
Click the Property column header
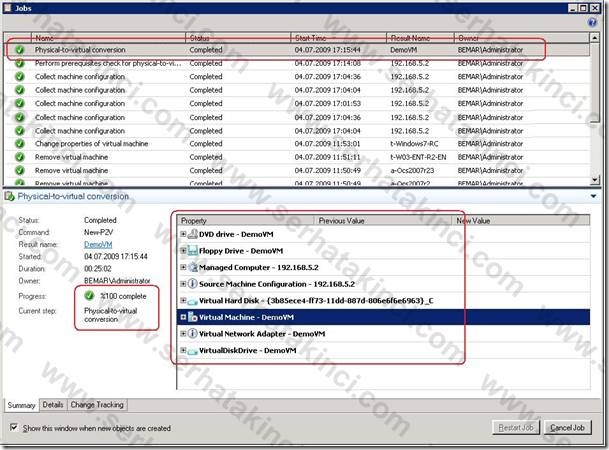click(245, 221)
